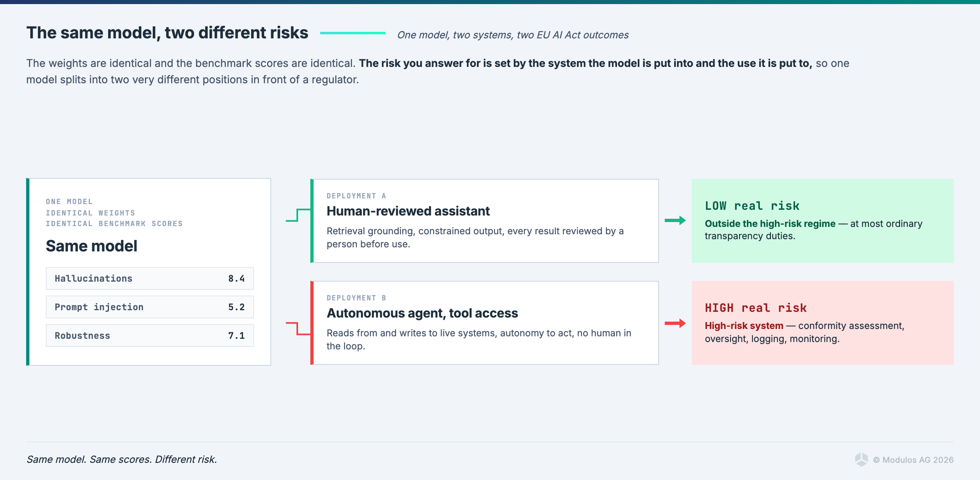Select the 'Robustness' score row
The height and width of the screenshot is (480, 980).
pyautogui.click(x=150, y=336)
